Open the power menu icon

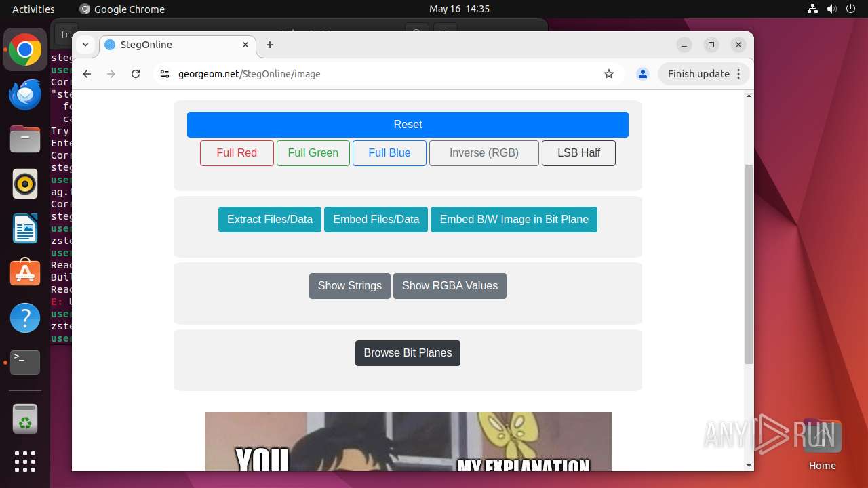[x=850, y=9]
